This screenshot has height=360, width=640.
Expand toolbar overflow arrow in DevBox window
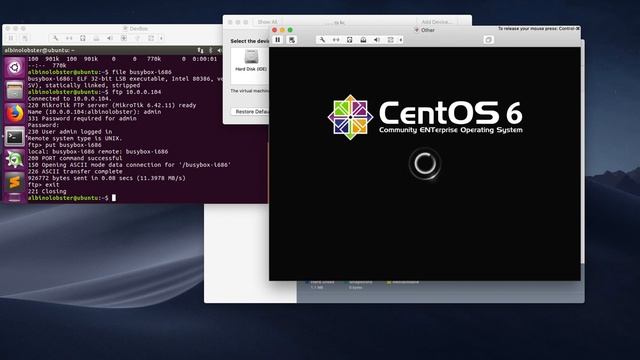pyautogui.click(x=162, y=38)
